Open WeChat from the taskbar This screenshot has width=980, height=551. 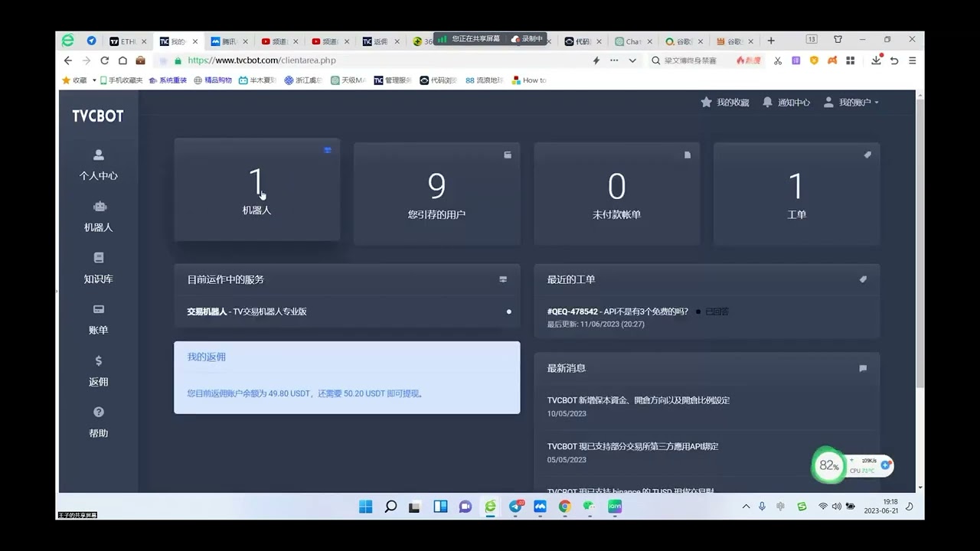tap(589, 507)
